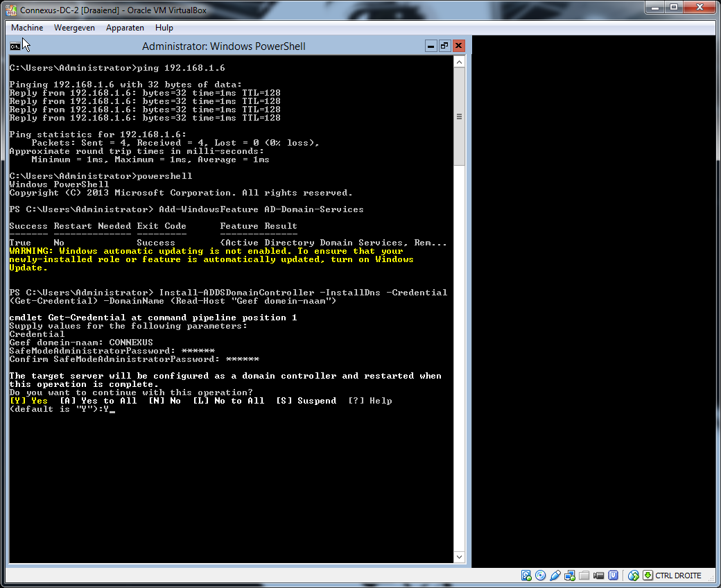Close the Administrator PowerShell window
The image size is (721, 588).
point(458,46)
